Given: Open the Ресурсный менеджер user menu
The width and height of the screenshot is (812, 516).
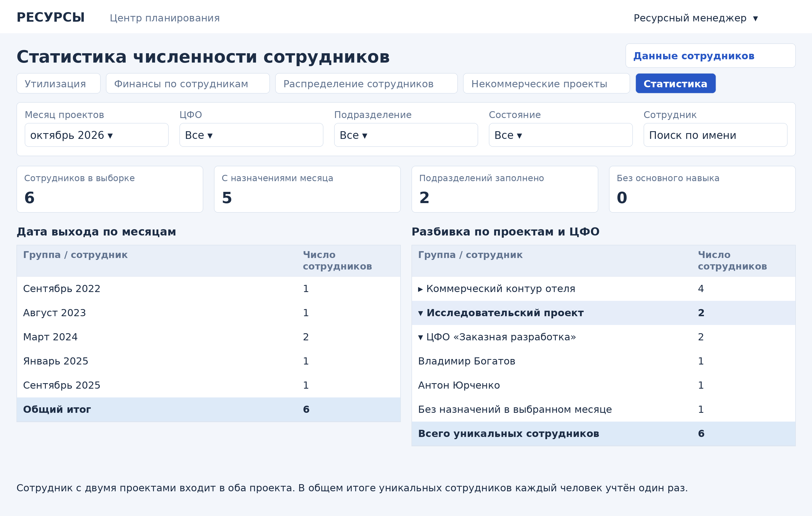Looking at the screenshot, I should (696, 18).
